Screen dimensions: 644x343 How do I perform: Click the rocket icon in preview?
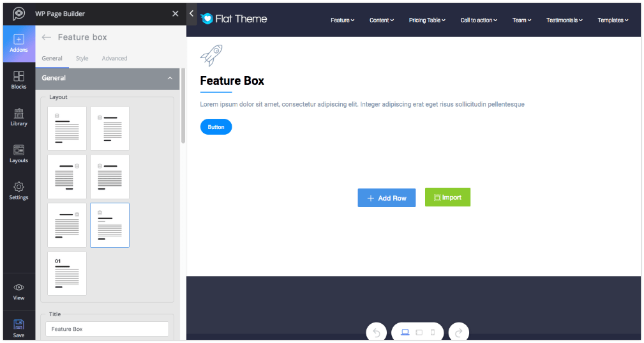(211, 56)
